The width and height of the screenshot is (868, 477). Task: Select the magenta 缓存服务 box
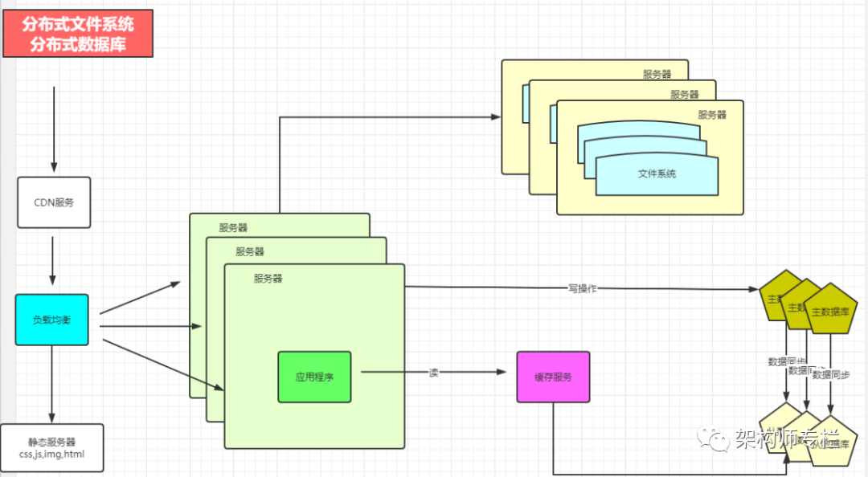(x=553, y=377)
